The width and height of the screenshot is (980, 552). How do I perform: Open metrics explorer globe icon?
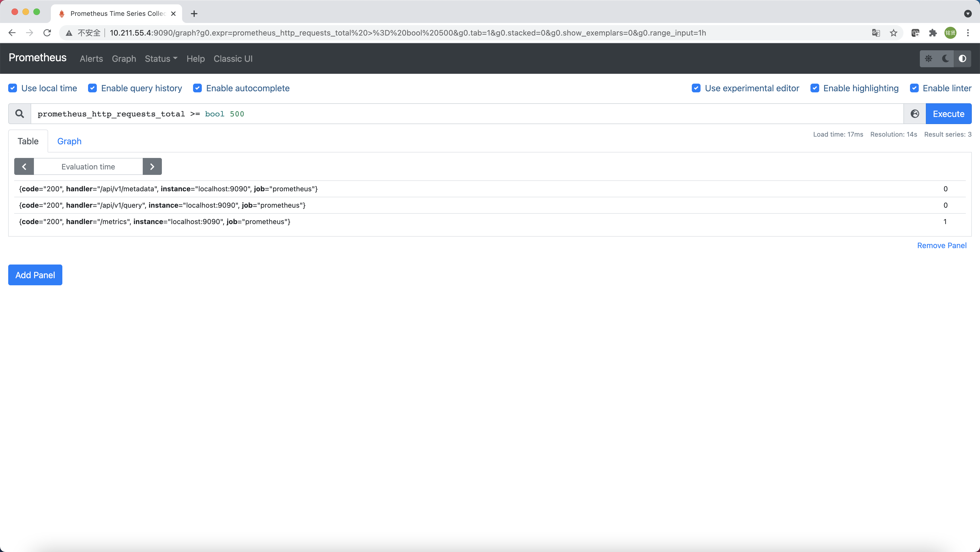915,114
